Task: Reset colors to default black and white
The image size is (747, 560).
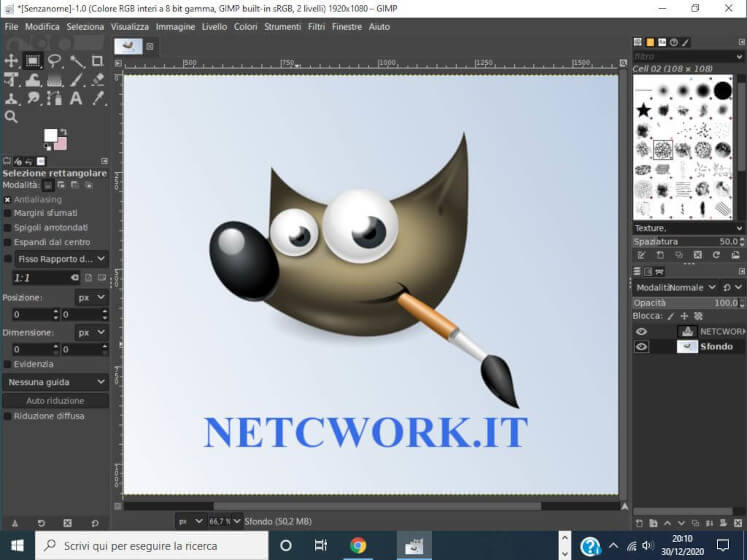Action: click(x=47, y=148)
